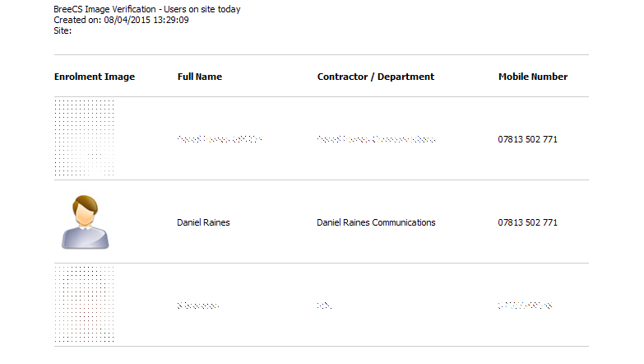Select the "Contractor / Department" column header
Screen dimensions: 644x364
(x=376, y=77)
